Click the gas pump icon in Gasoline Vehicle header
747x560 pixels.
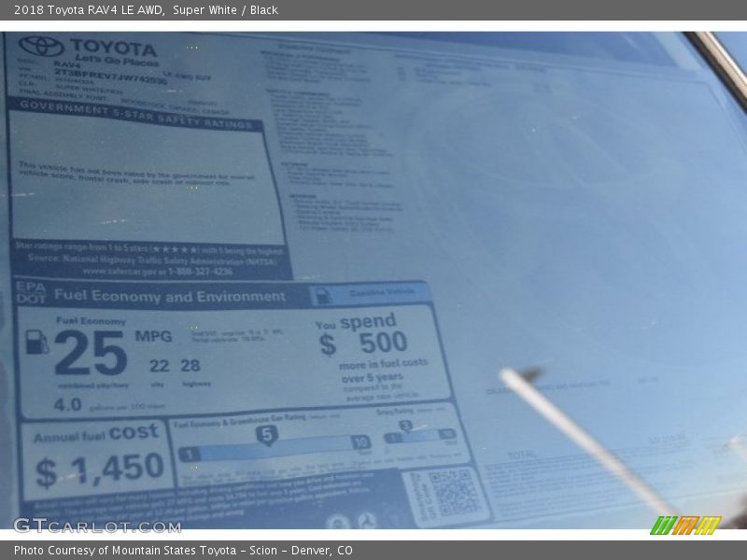coord(322,296)
